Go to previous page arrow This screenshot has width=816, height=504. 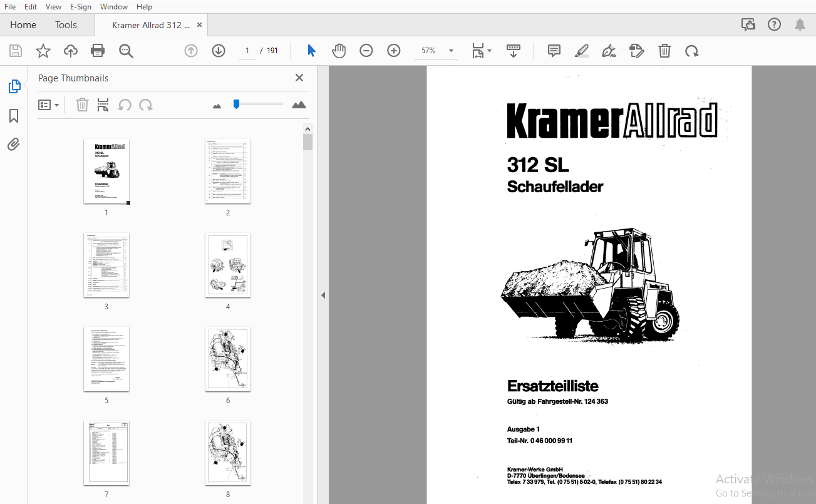coord(191,51)
